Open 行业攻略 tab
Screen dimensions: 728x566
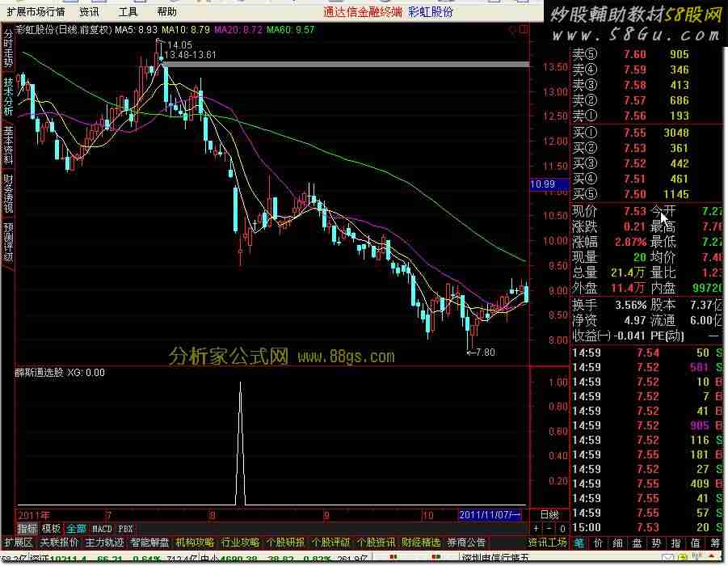(x=240, y=543)
